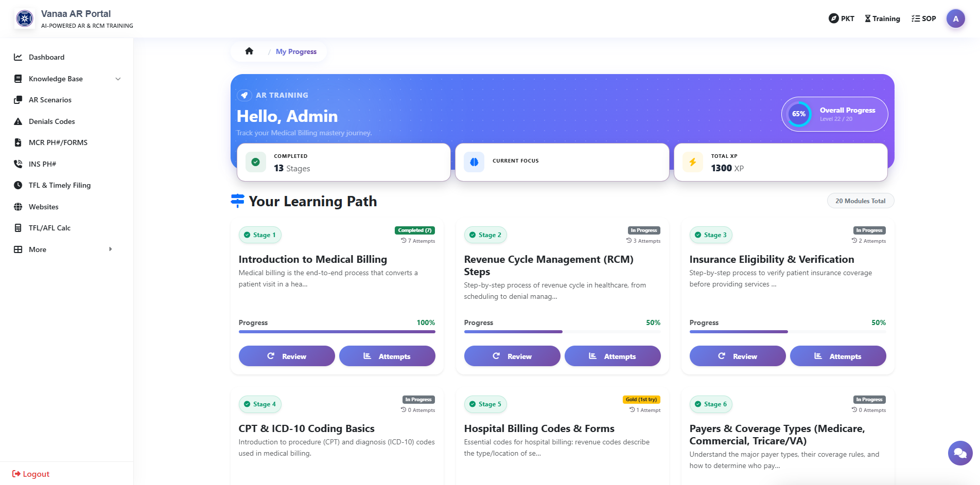Image resolution: width=980 pixels, height=485 pixels.
Task: Open the user avatar menu
Action: (956, 18)
